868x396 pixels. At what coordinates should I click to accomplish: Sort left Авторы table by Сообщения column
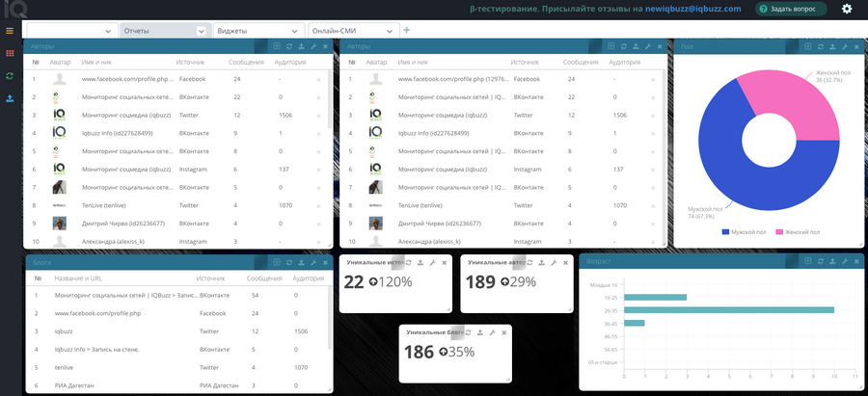pos(246,63)
